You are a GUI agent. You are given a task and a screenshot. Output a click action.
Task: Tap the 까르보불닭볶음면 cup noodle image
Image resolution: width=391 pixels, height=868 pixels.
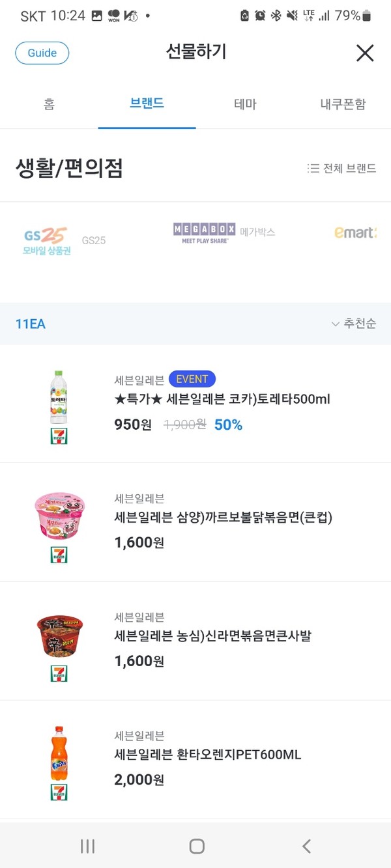coord(59,516)
